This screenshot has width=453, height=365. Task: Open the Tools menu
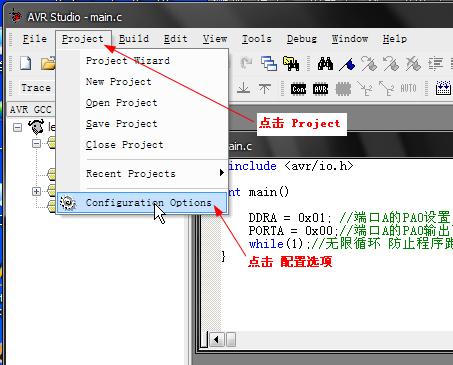tap(257, 39)
